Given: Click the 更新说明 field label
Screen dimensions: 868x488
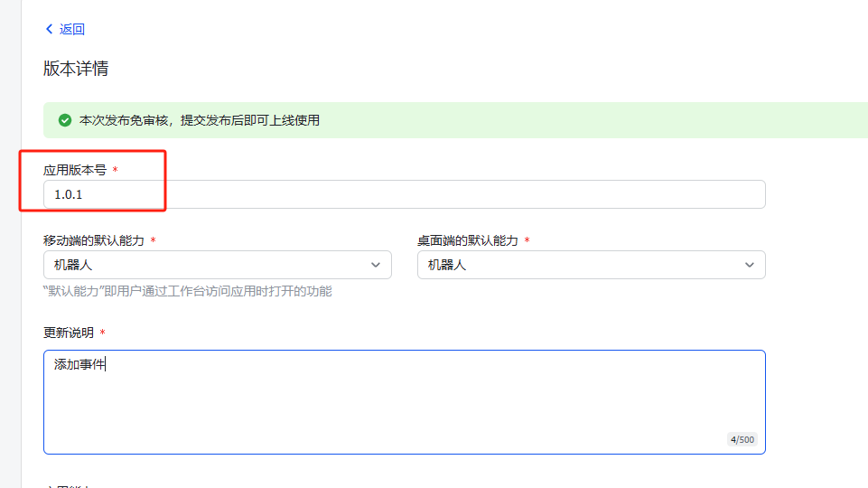Looking at the screenshot, I should (x=69, y=333).
